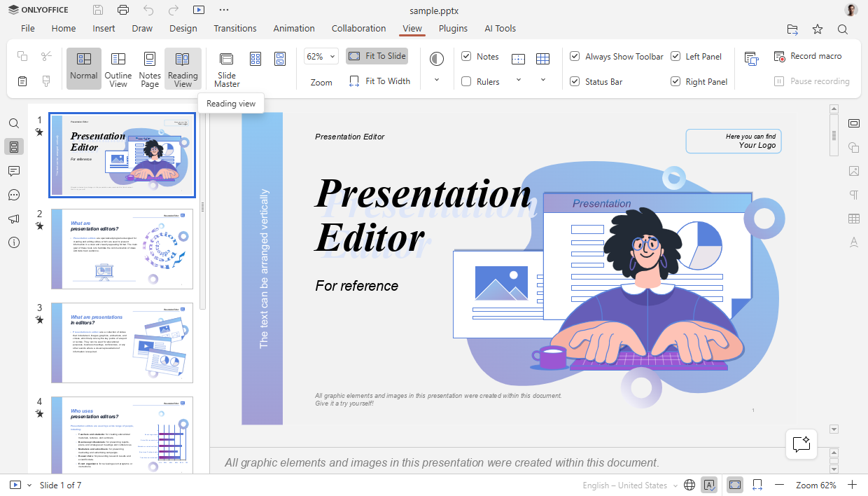Click the globe language icon in status bar
The height and width of the screenshot is (496, 868).
689,485
